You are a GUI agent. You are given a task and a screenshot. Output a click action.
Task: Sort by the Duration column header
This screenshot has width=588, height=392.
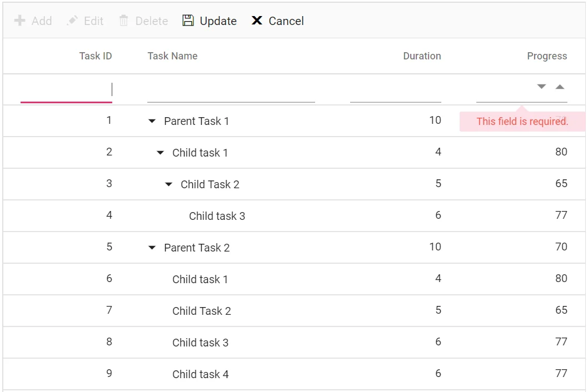pos(422,56)
